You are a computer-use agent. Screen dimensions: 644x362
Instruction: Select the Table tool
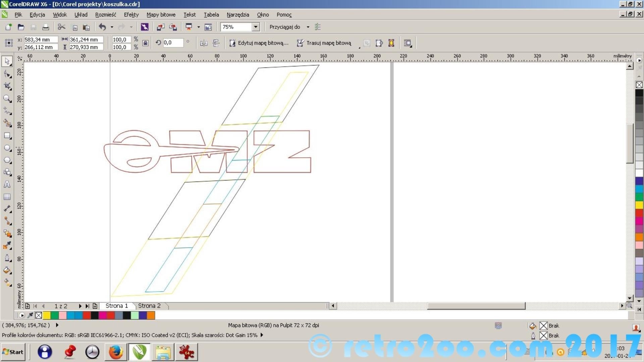click(x=7, y=197)
